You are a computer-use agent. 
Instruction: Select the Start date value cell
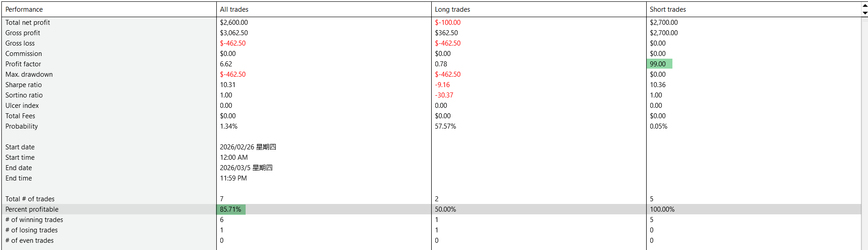(x=248, y=147)
